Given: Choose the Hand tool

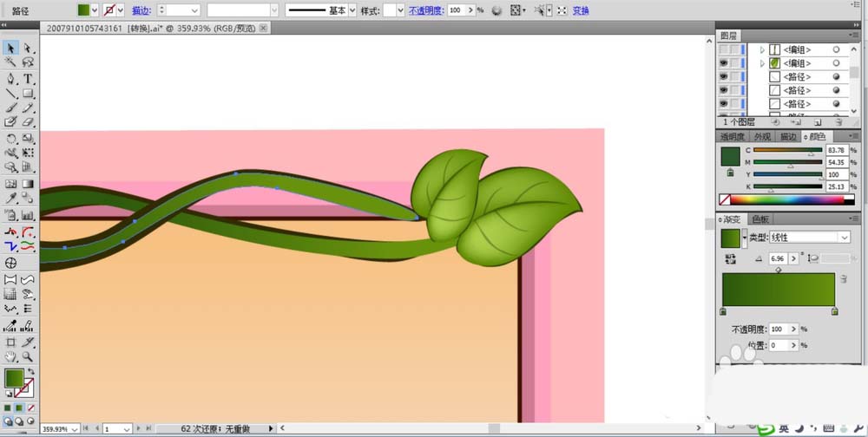Looking at the screenshot, I should [11, 356].
